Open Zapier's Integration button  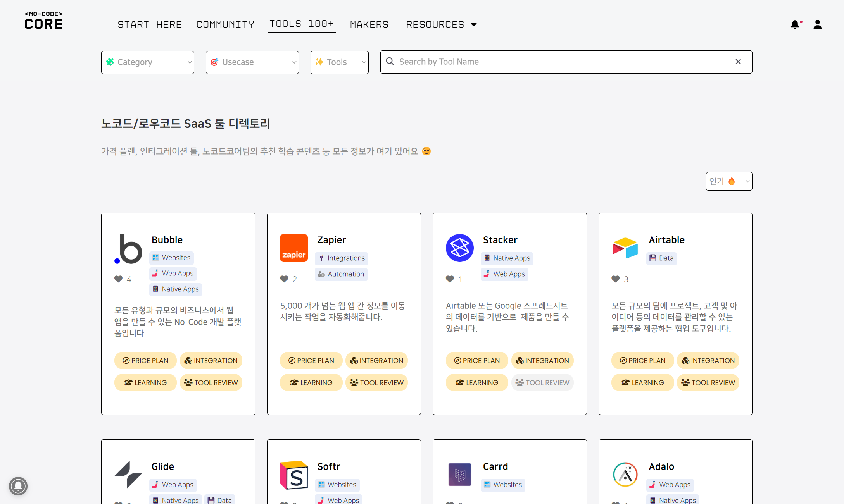point(376,360)
